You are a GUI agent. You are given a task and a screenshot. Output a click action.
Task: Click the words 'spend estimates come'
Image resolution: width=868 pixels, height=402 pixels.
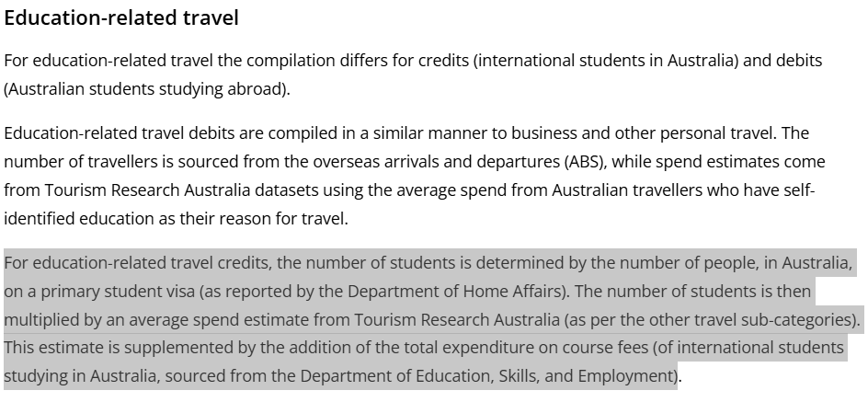(749, 162)
